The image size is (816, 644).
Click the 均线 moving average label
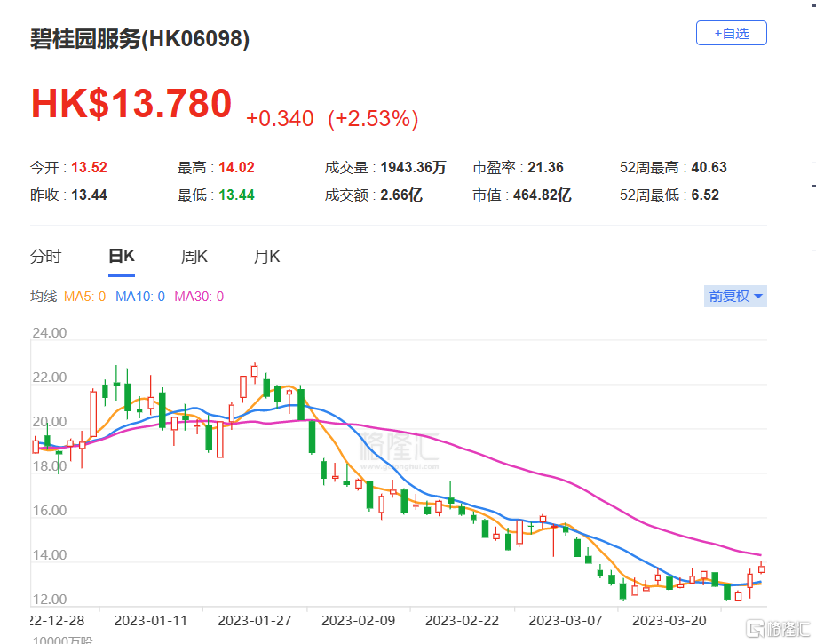point(44,297)
